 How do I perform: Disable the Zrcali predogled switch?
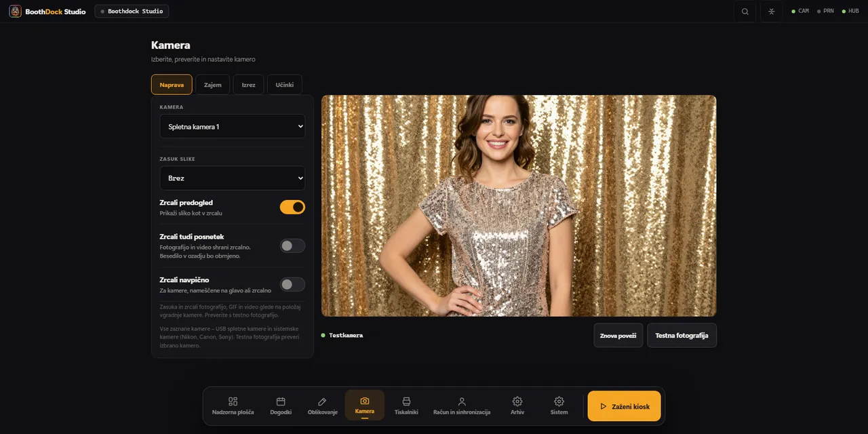(x=292, y=207)
